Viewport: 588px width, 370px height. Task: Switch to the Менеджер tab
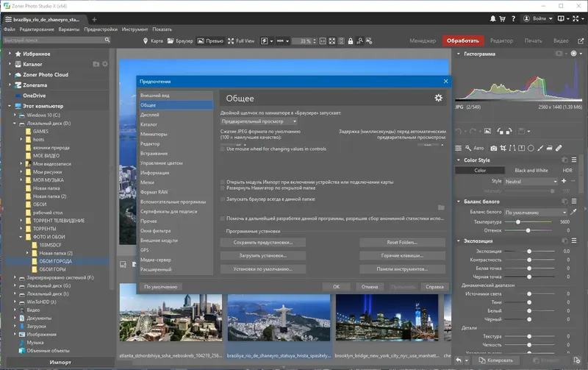click(x=422, y=41)
